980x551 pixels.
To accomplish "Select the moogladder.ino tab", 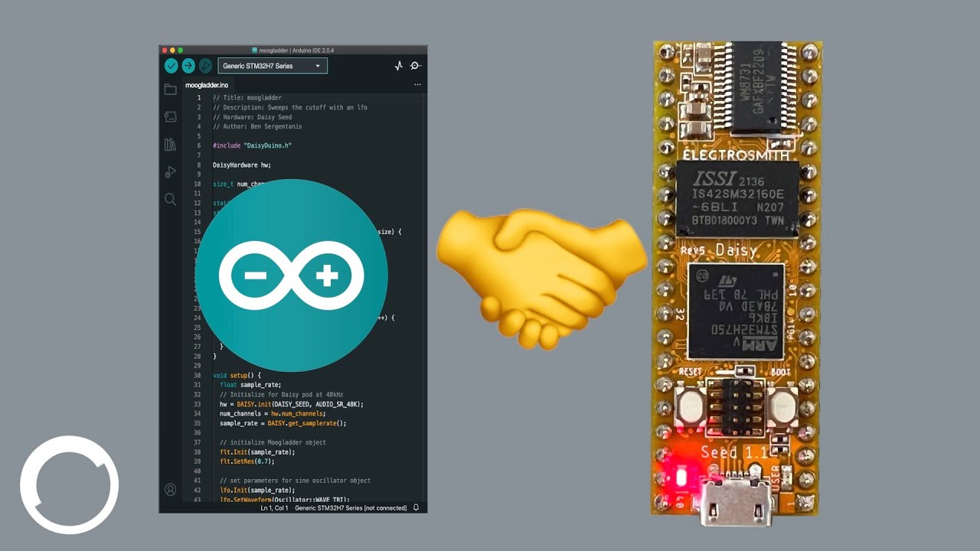I will pyautogui.click(x=207, y=85).
